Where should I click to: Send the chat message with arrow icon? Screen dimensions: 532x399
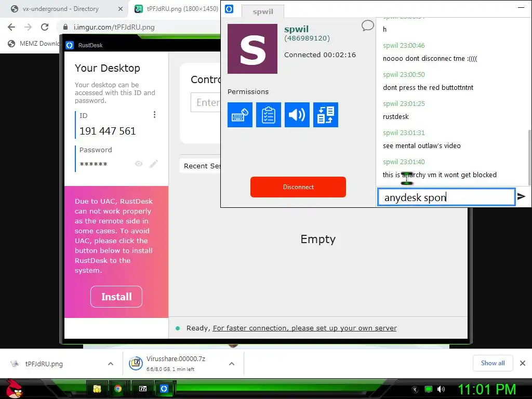tap(522, 196)
